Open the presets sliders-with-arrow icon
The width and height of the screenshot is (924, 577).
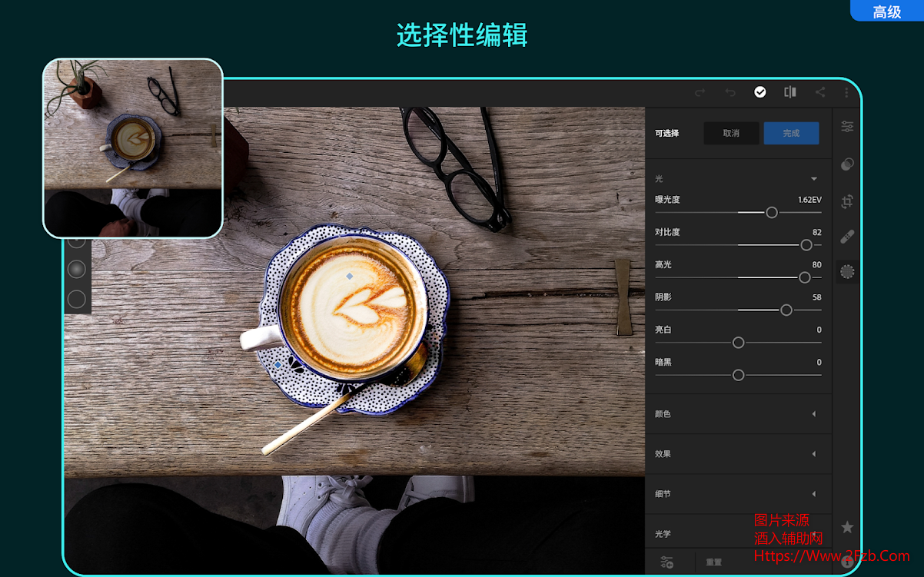tap(666, 562)
